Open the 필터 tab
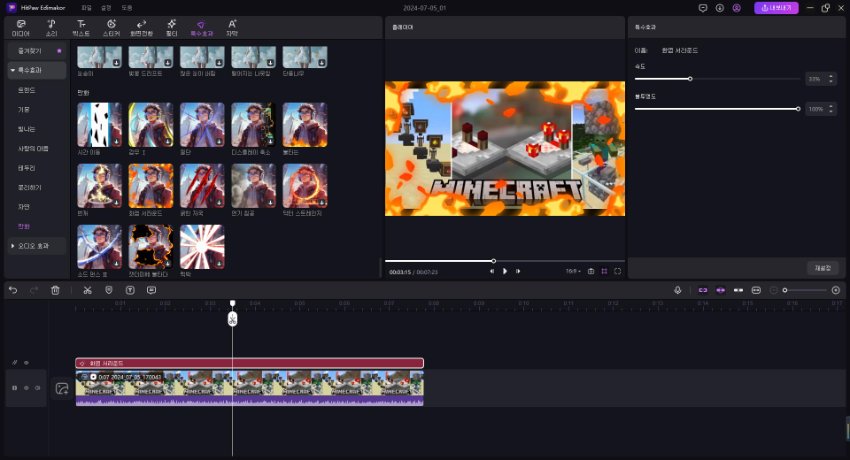The image size is (850, 460). [x=171, y=27]
